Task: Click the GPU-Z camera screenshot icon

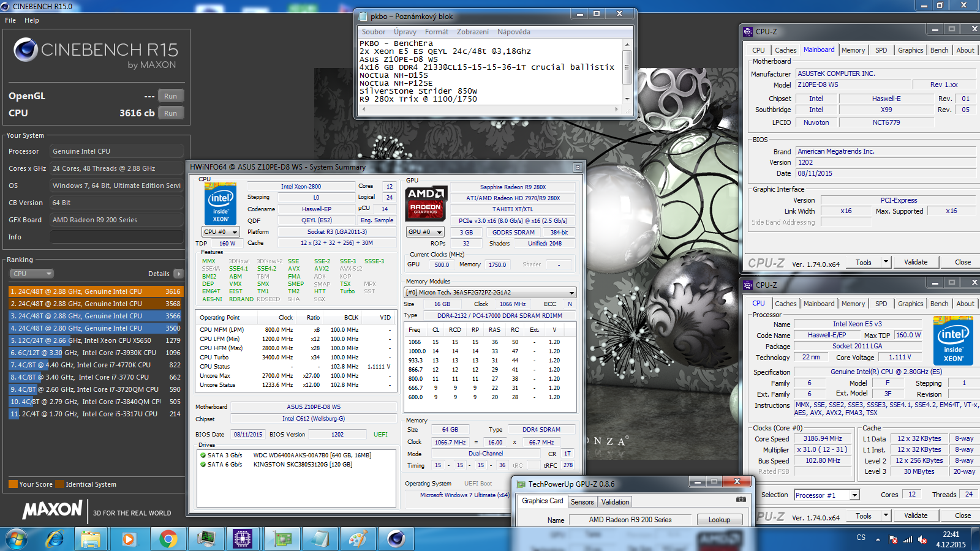Action: pos(741,500)
